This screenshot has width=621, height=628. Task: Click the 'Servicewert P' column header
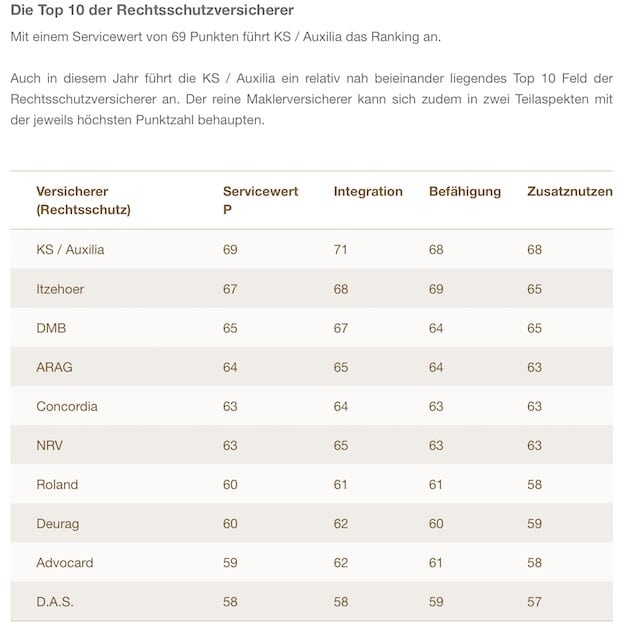pyautogui.click(x=260, y=200)
